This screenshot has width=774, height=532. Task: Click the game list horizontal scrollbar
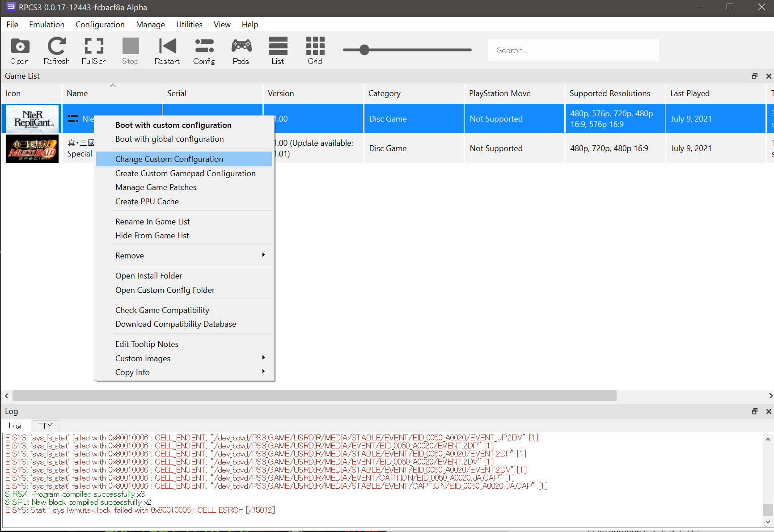point(314,396)
